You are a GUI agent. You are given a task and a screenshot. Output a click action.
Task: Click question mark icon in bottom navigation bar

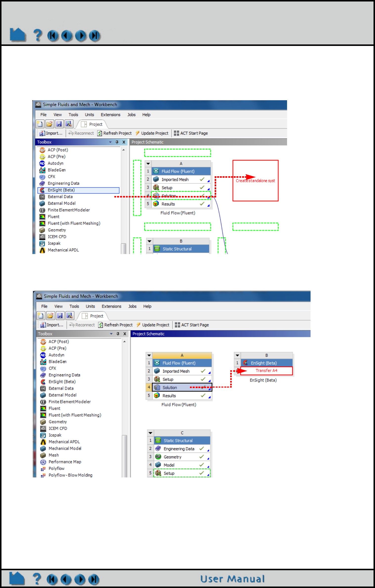37,579
